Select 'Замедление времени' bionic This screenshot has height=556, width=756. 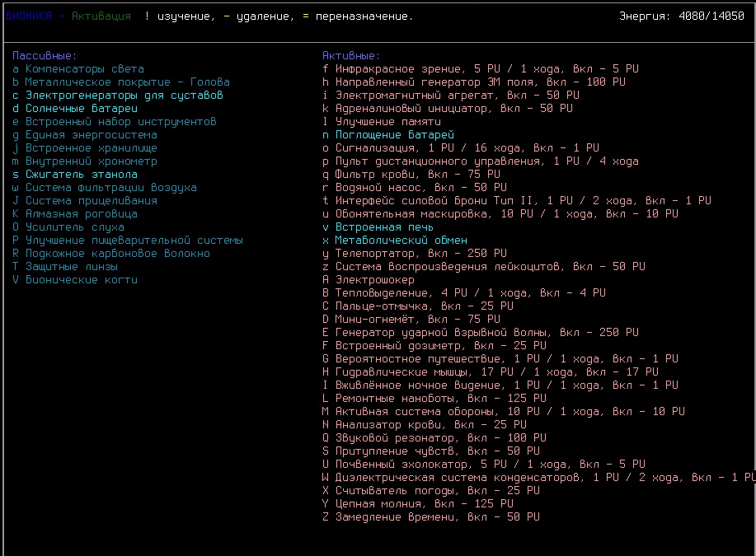point(431,516)
